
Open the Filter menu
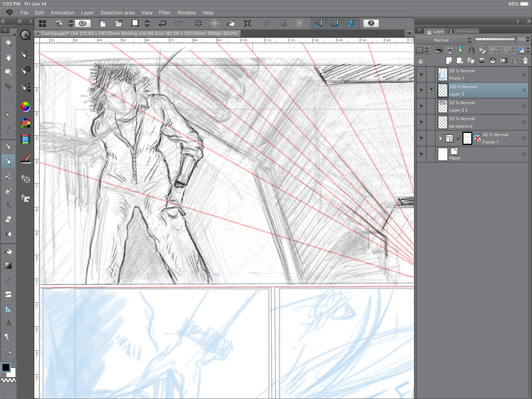(x=165, y=13)
